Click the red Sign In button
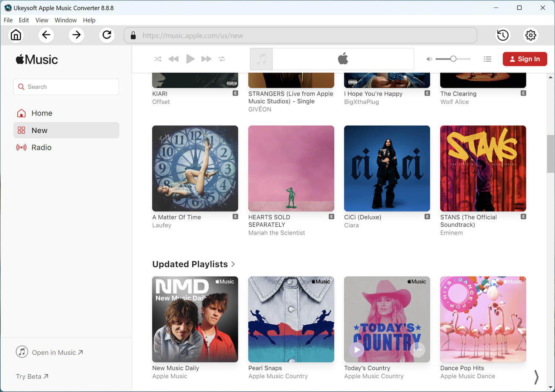555x392 pixels. [x=524, y=59]
